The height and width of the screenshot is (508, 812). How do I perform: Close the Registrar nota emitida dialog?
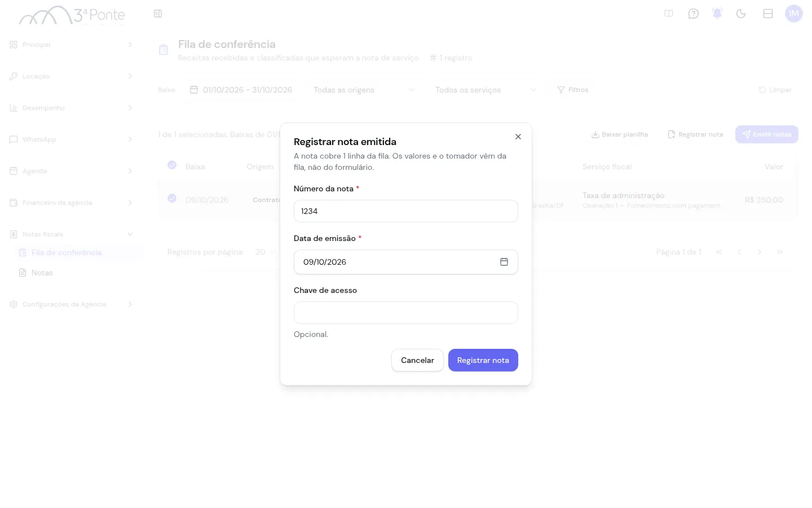(x=518, y=137)
